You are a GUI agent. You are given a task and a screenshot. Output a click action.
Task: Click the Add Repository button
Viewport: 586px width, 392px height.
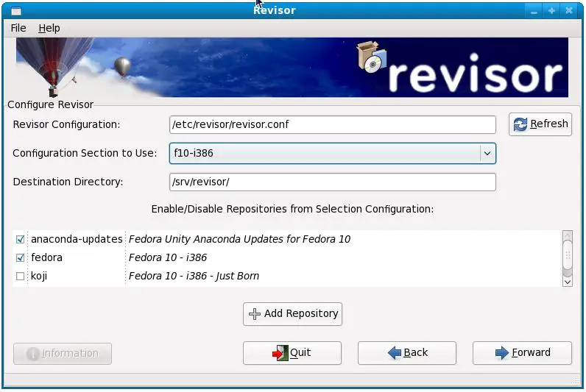[292, 313]
